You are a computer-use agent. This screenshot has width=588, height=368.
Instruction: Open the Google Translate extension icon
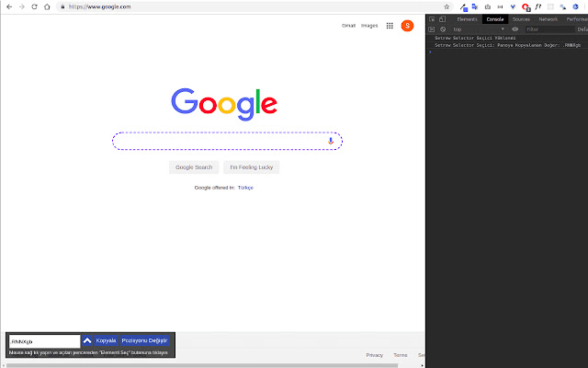(475, 6)
